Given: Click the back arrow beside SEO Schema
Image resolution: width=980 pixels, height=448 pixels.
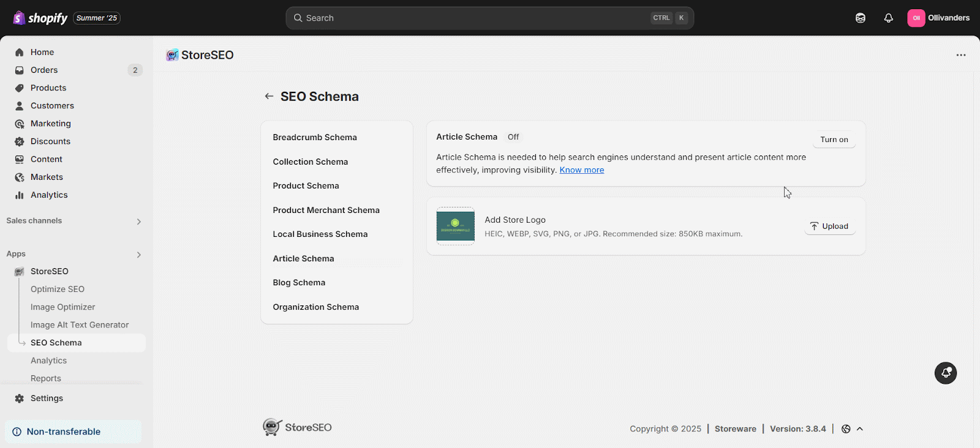Looking at the screenshot, I should pyautogui.click(x=269, y=96).
